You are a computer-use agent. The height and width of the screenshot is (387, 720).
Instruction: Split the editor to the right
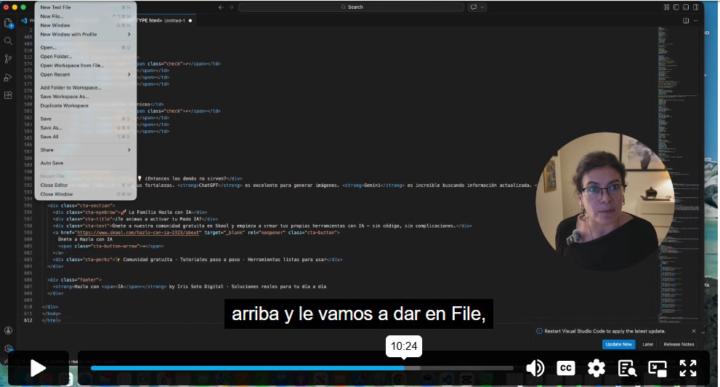click(x=686, y=21)
